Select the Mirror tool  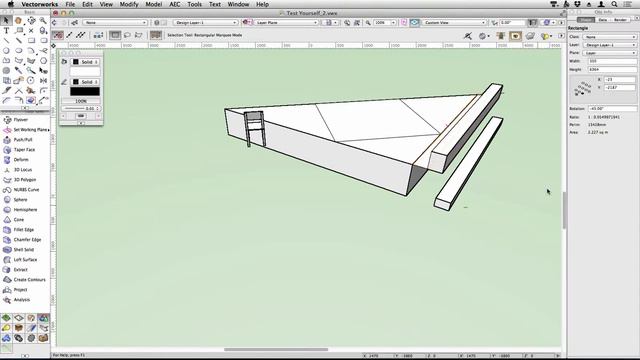43,80
